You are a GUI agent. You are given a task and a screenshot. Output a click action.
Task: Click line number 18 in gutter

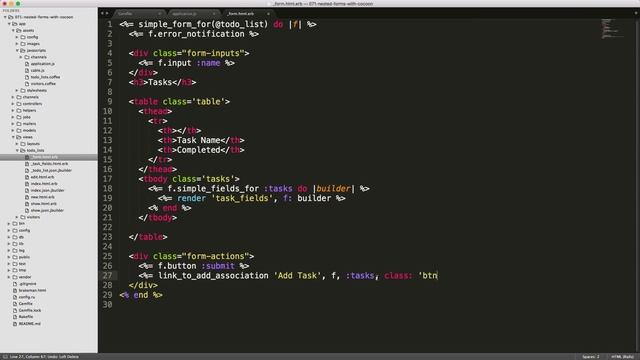[x=107, y=189]
